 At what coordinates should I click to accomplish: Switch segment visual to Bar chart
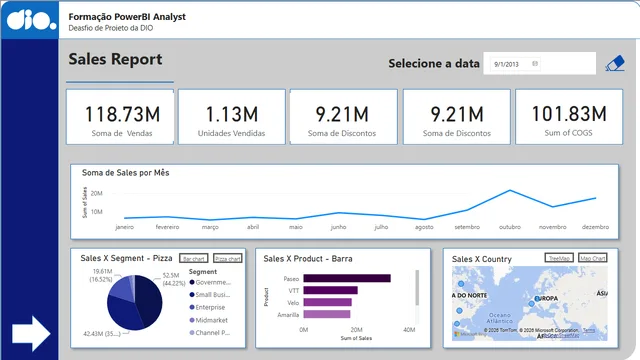[x=193, y=258]
